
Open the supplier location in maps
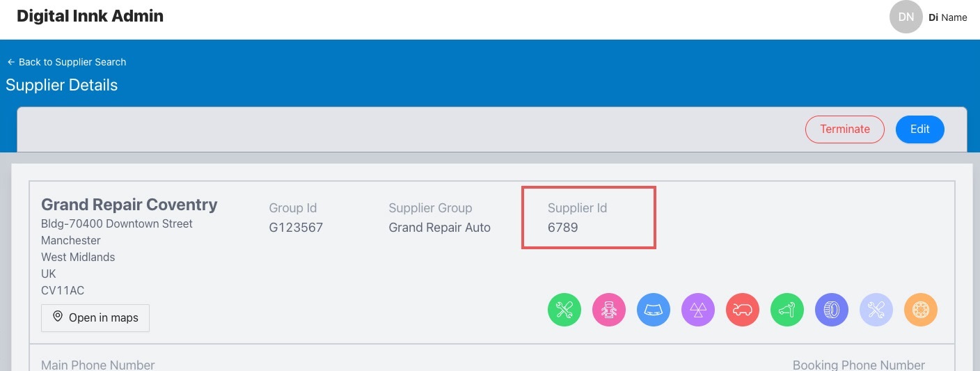click(95, 317)
